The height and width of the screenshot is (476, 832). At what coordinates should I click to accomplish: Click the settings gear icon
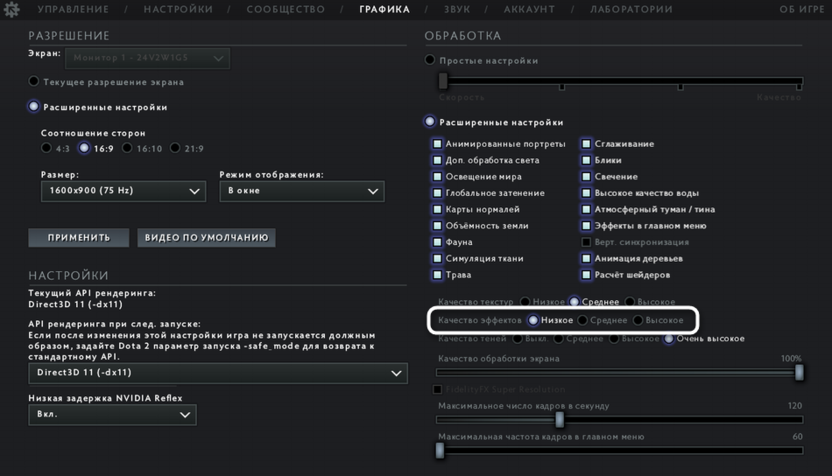tap(11, 9)
